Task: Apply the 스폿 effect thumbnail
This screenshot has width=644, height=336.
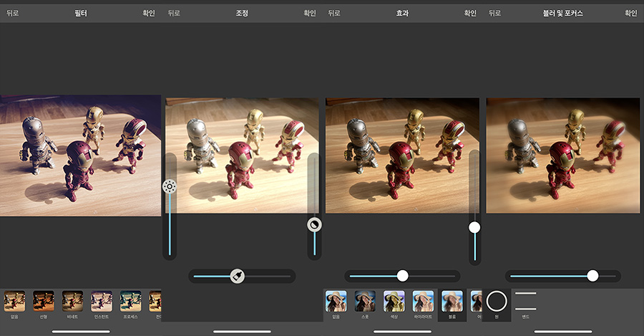Action: [x=365, y=302]
